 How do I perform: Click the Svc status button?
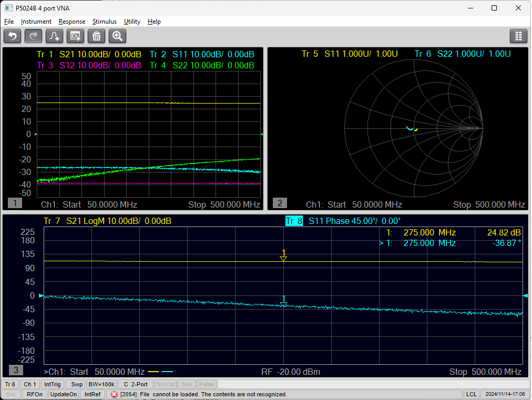pyautogui.click(x=11, y=394)
